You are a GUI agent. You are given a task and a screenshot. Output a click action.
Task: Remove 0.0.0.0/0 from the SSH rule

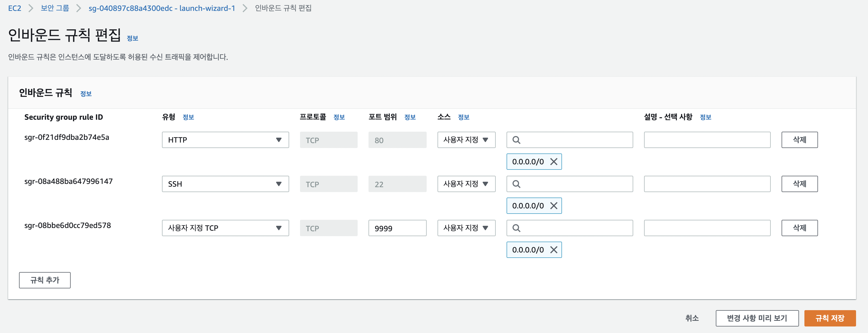coord(554,206)
